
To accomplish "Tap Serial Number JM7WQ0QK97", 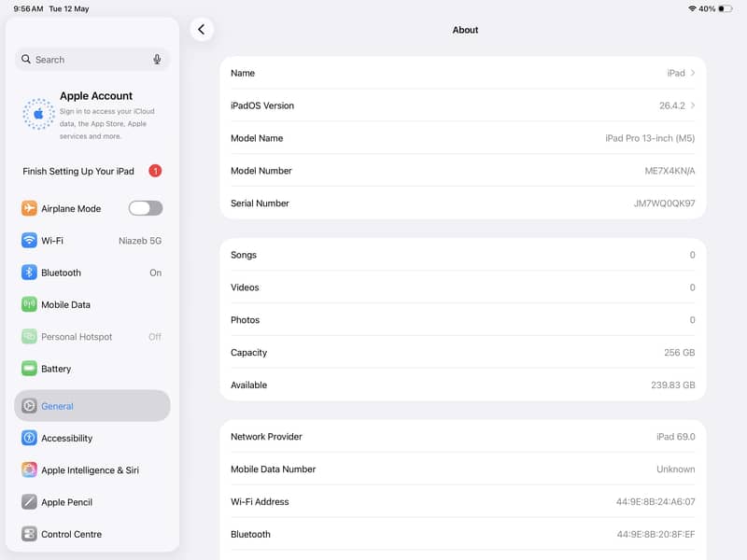I will click(664, 203).
